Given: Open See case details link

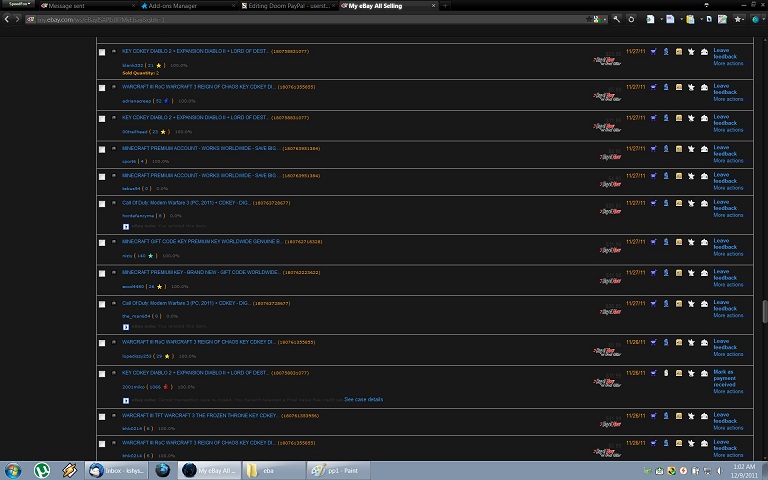Looking at the screenshot, I should (364, 400).
